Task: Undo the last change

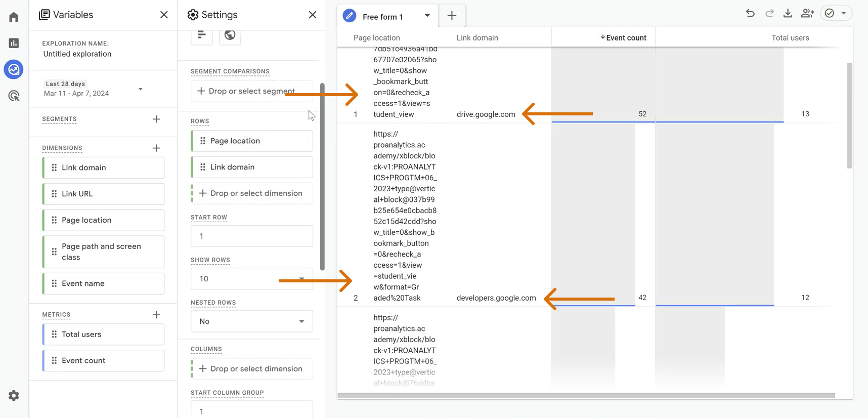Action: 750,13
